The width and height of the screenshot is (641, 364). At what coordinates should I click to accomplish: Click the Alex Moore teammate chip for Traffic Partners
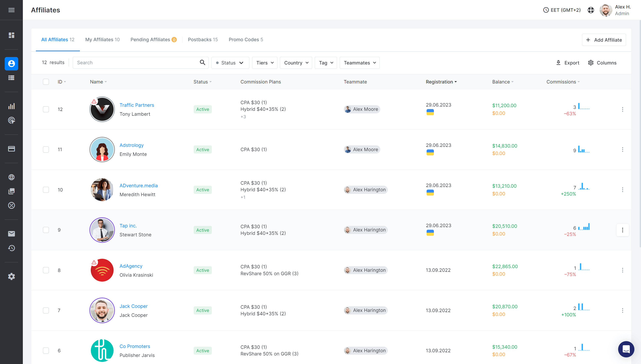tap(362, 109)
